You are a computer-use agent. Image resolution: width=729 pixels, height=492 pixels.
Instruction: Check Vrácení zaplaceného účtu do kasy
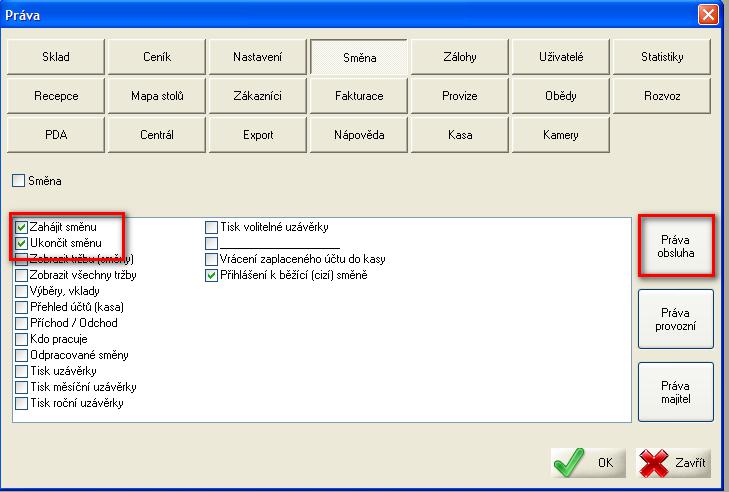[x=211, y=259]
